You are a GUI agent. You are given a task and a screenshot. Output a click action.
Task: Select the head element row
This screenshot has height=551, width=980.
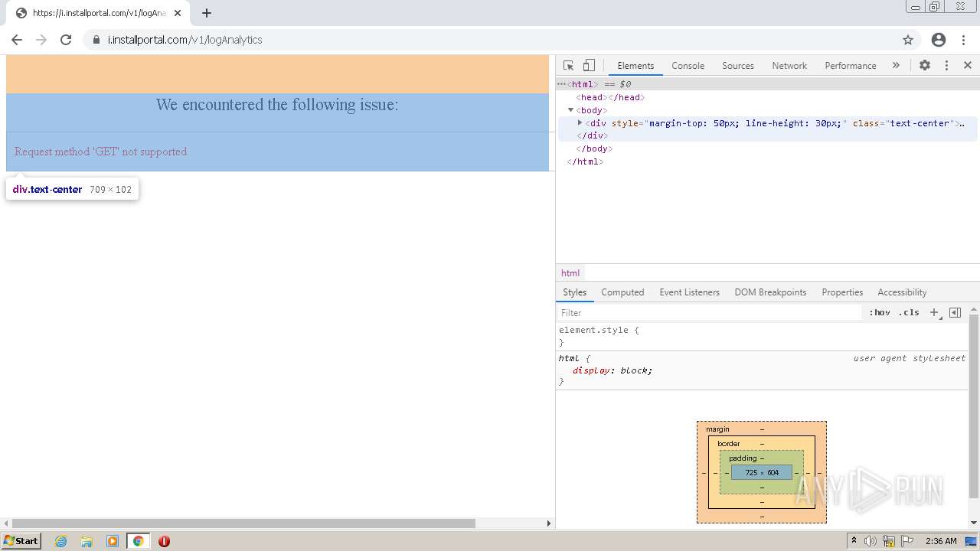(768, 97)
